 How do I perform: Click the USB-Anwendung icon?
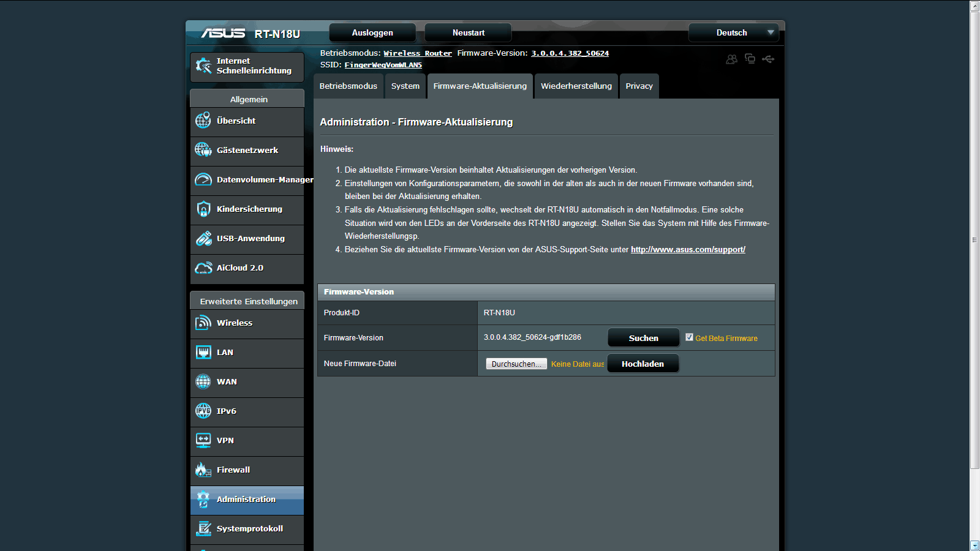point(203,238)
